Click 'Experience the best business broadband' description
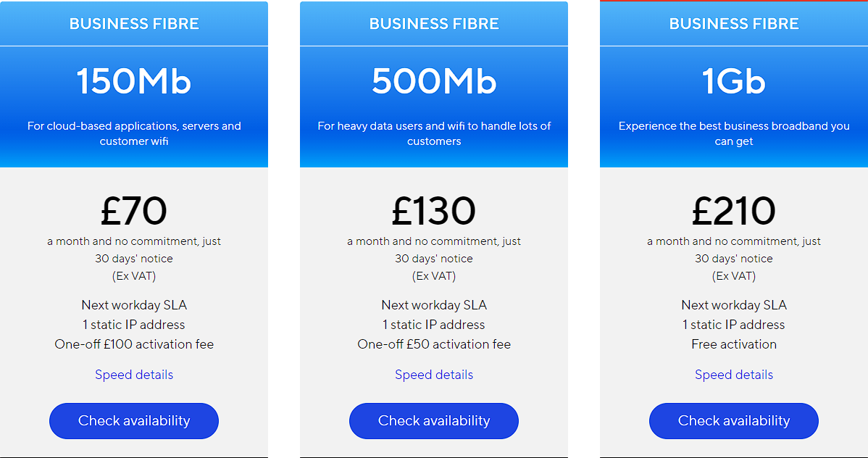 pyautogui.click(x=734, y=133)
